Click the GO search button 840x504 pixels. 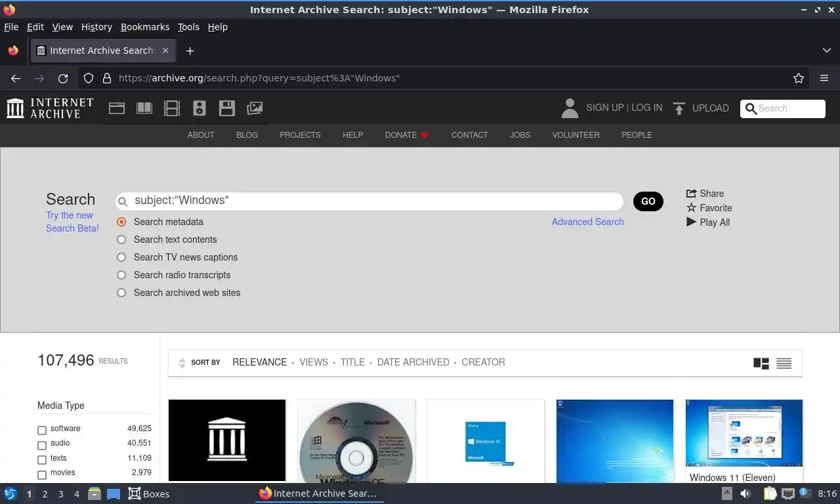[x=648, y=201]
